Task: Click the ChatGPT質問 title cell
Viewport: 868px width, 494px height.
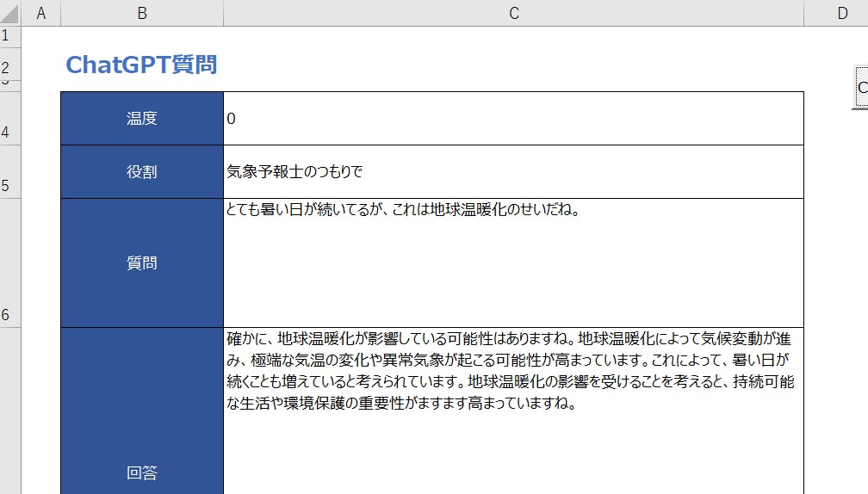Action: (141, 65)
